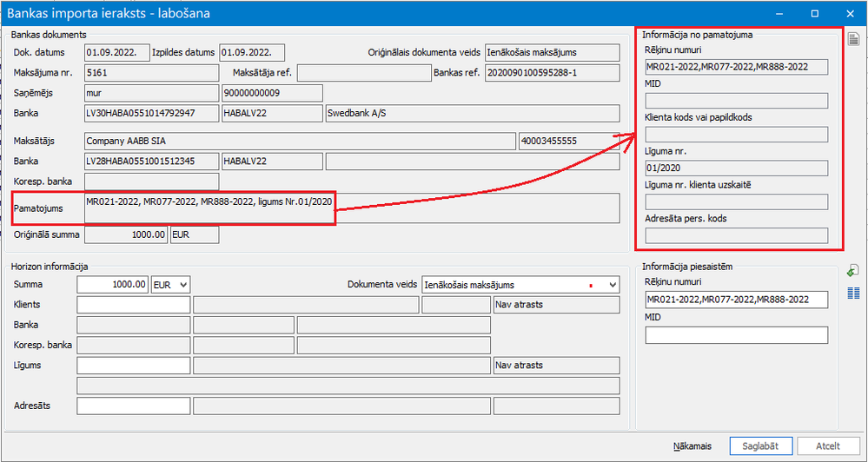Screen dimensions: 868x462
Task: Click the field with 90000000009
Action: click(272, 93)
